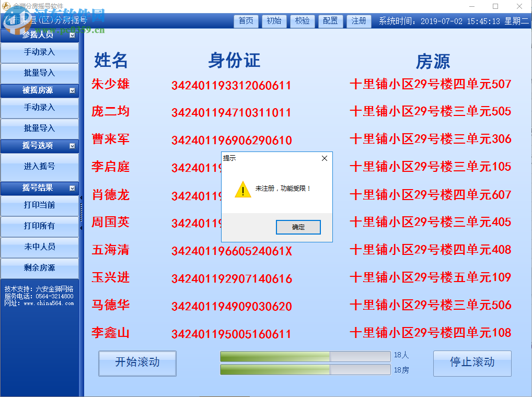Image resolution: width=532 pixels, height=397 pixels.
Task: Select 手动录入 under 参摇人员
Action: coord(39,53)
